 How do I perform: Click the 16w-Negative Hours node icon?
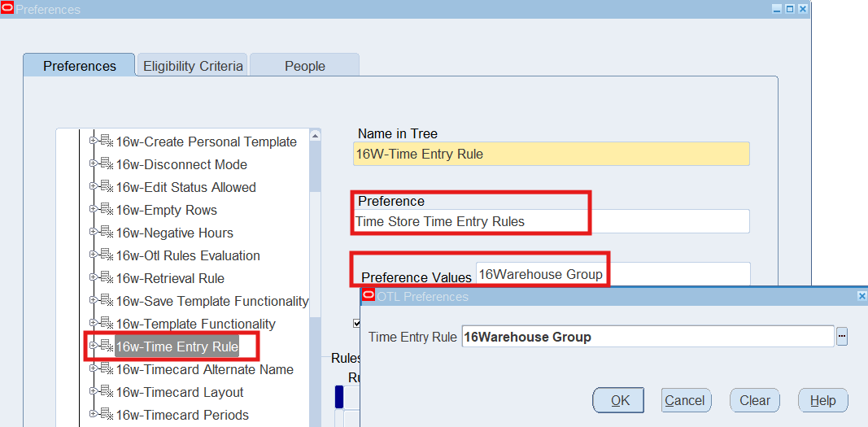(107, 233)
